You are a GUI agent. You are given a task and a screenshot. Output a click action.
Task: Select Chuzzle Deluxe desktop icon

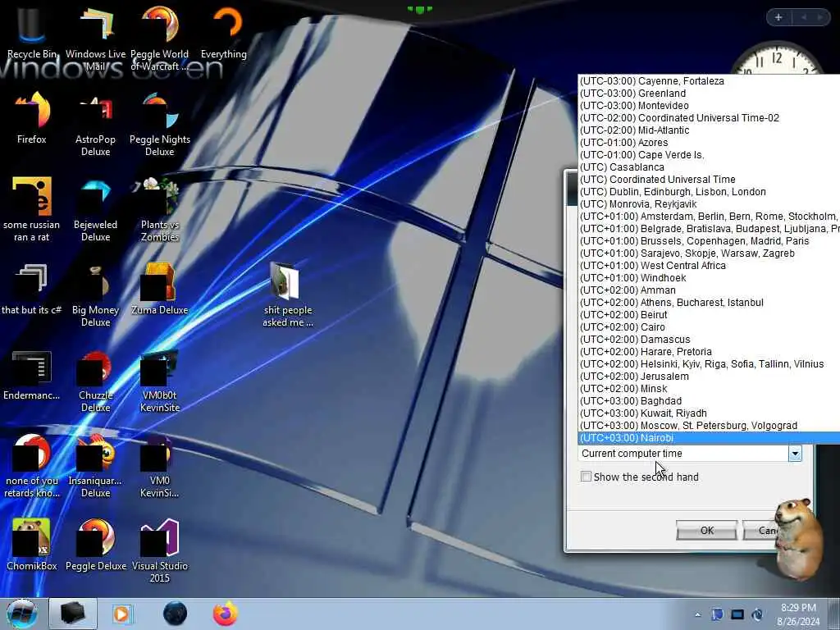[x=95, y=381]
